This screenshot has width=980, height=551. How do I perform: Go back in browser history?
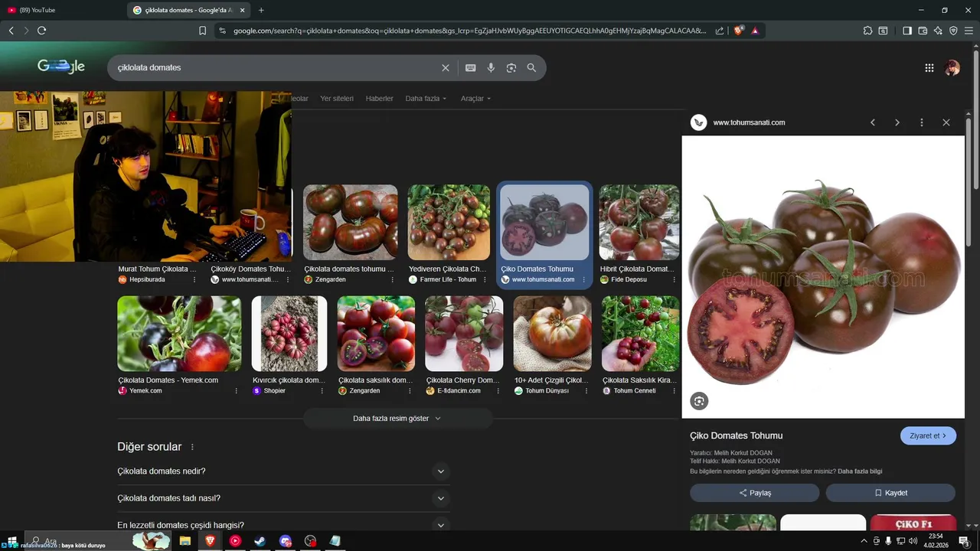pos(11,31)
